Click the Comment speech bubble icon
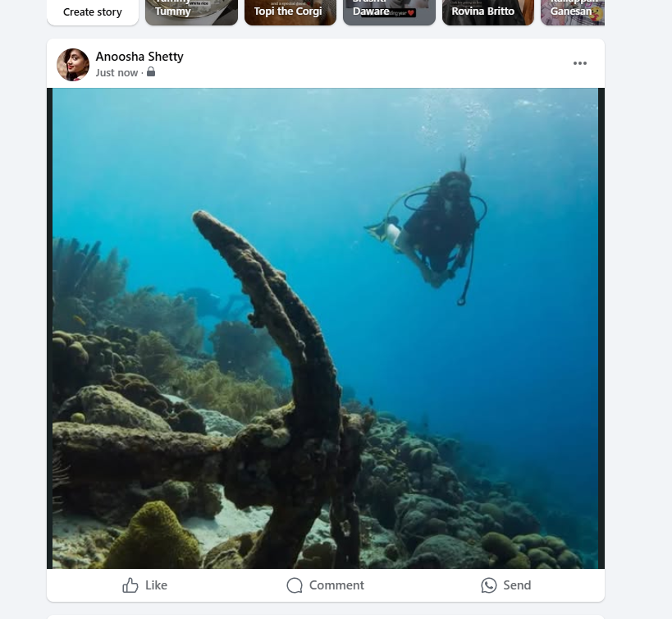 (295, 585)
